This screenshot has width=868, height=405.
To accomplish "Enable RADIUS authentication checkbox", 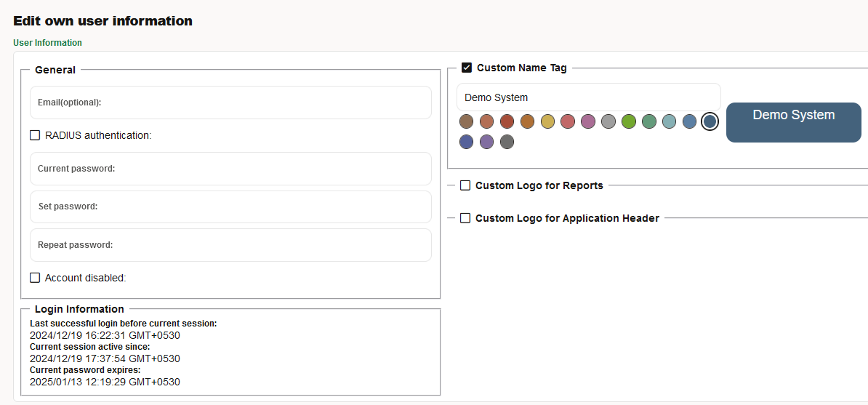I will click(35, 135).
